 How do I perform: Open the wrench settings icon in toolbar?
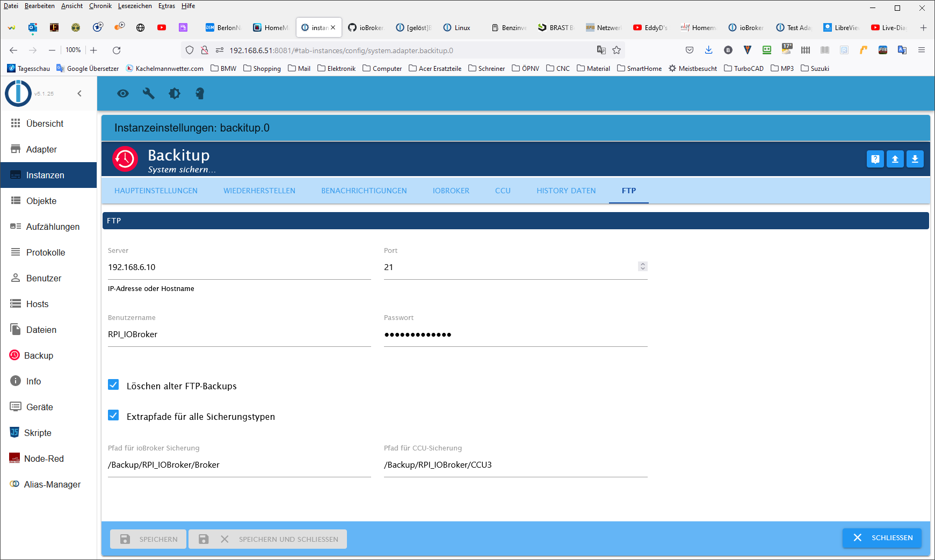pyautogui.click(x=149, y=93)
